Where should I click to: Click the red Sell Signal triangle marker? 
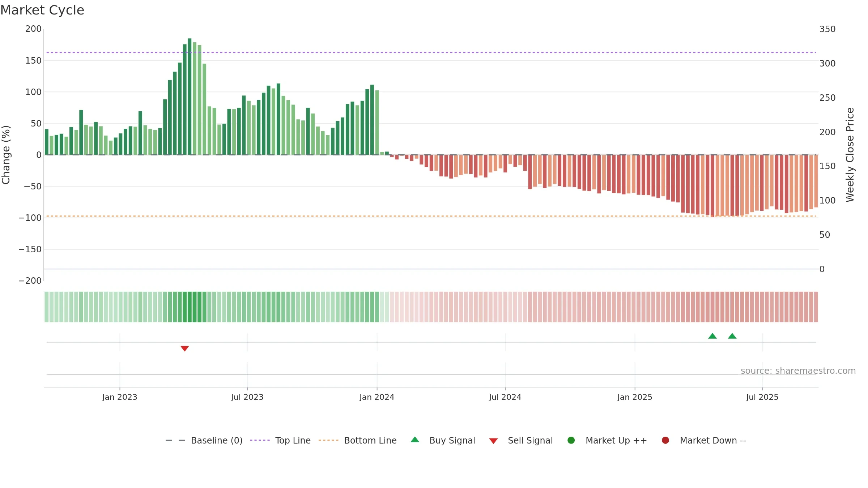(x=184, y=348)
